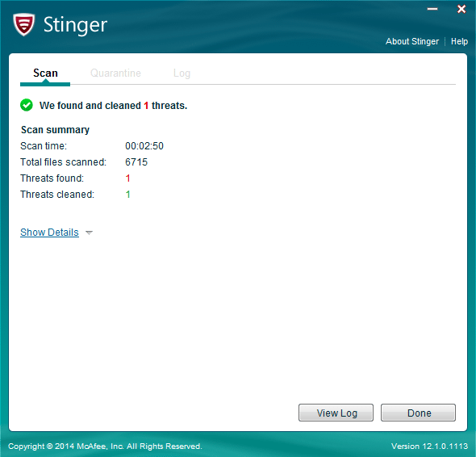Open the Help link
Viewport: 476px width, 457px height.
(459, 41)
